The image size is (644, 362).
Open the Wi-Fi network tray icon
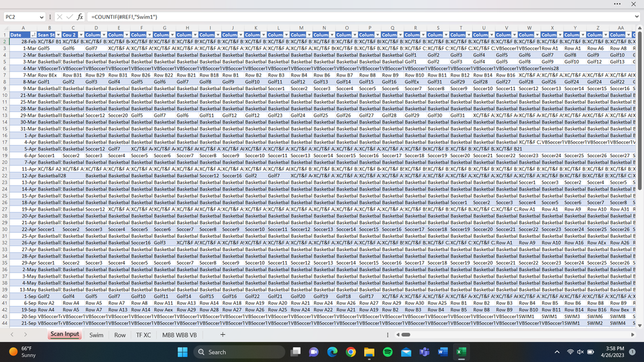point(571,352)
